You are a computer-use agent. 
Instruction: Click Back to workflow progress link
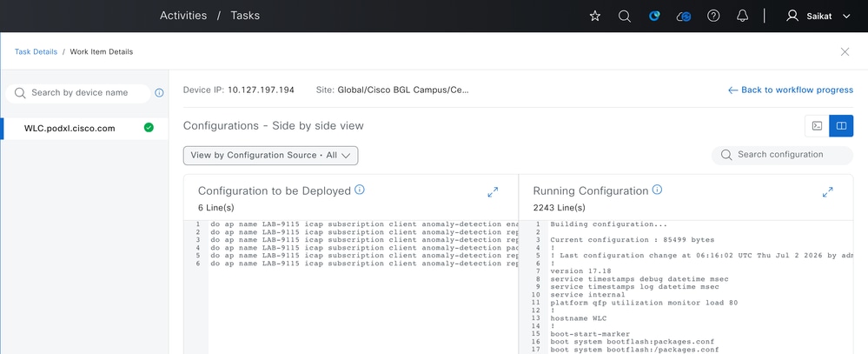coord(791,90)
